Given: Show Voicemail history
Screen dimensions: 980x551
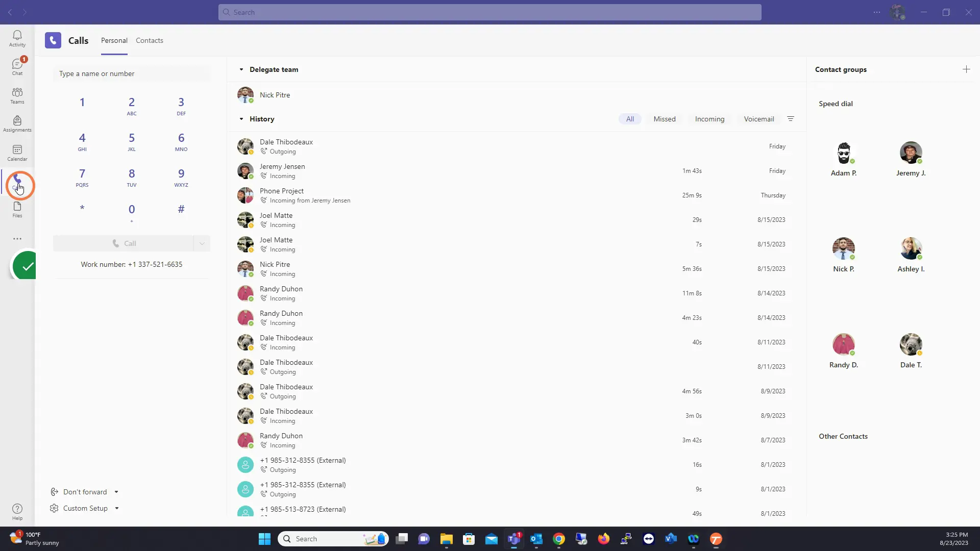Looking at the screenshot, I should 759,119.
